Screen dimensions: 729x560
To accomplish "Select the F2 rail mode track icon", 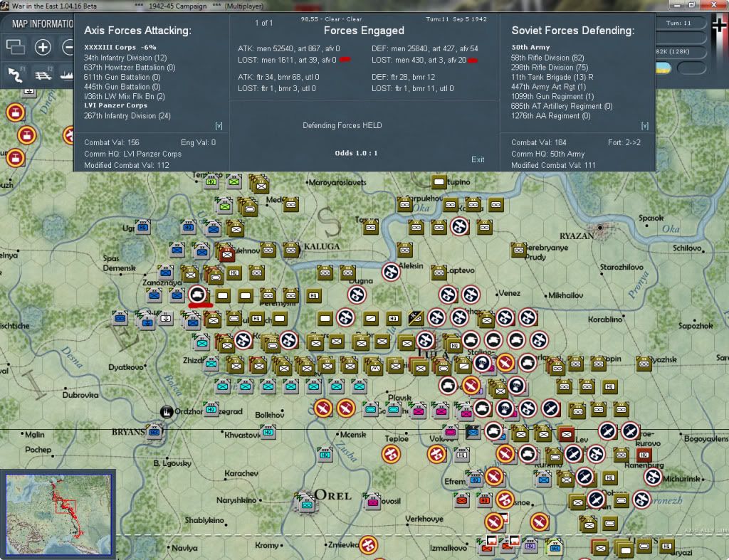I will click(43, 74).
